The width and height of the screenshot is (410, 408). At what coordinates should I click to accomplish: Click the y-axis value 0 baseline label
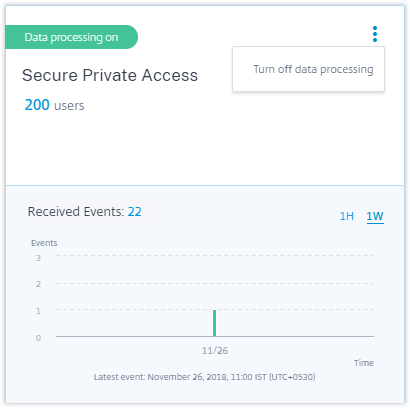tap(38, 338)
